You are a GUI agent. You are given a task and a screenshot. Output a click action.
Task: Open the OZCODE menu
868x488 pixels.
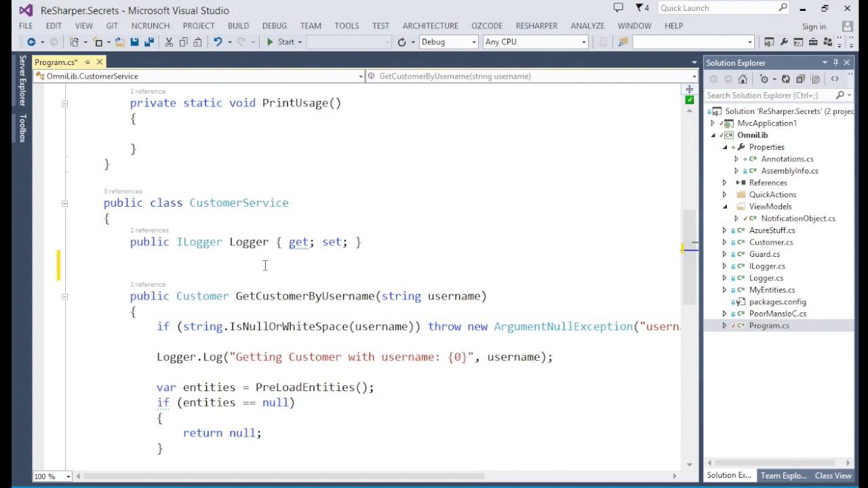(x=487, y=26)
